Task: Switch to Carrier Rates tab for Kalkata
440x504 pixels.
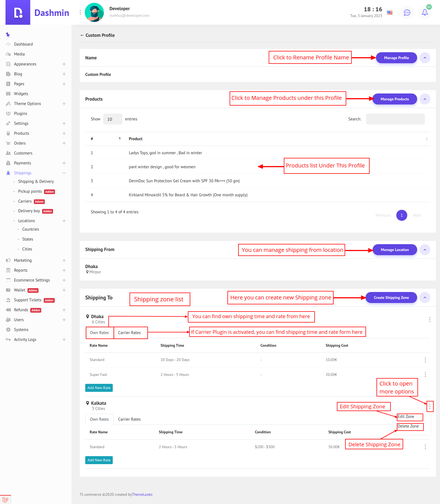Action: [x=129, y=419]
